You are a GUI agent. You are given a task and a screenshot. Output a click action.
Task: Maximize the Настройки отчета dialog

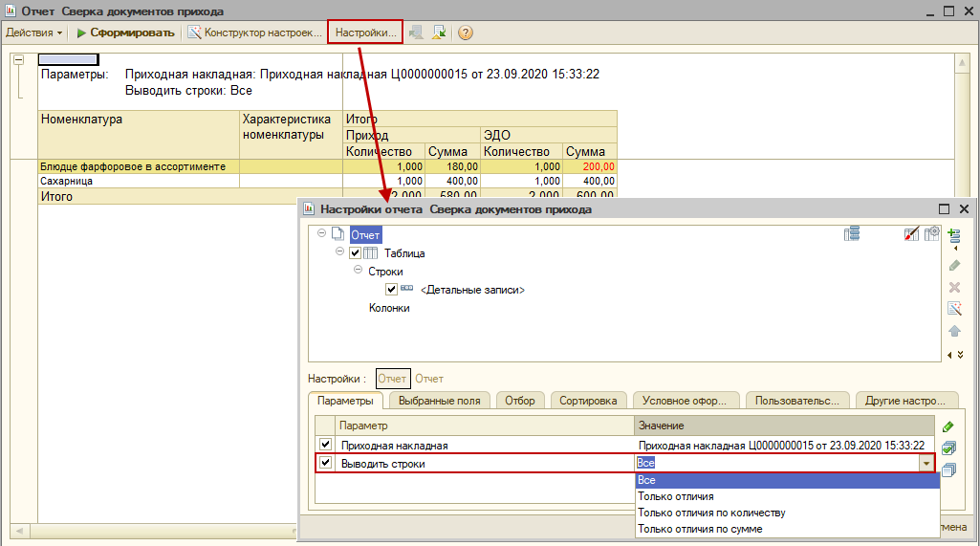pos(944,208)
